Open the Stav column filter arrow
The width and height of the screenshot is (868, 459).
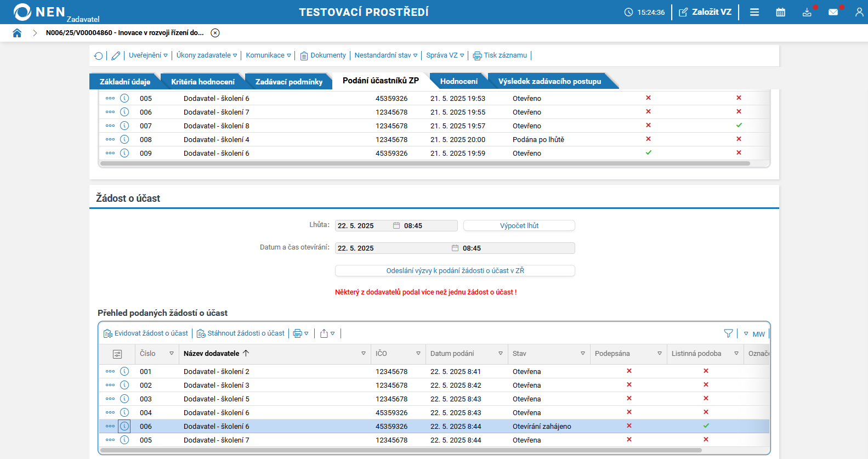pyautogui.click(x=582, y=354)
